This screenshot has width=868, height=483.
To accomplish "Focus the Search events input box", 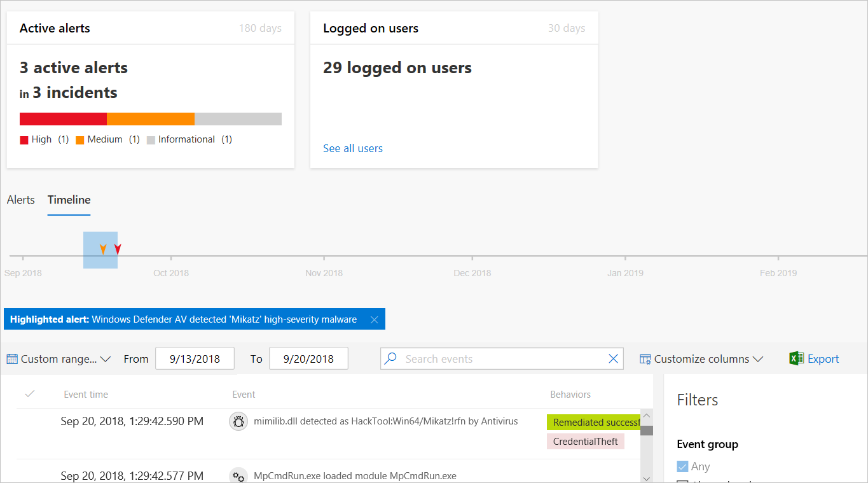I will click(502, 359).
